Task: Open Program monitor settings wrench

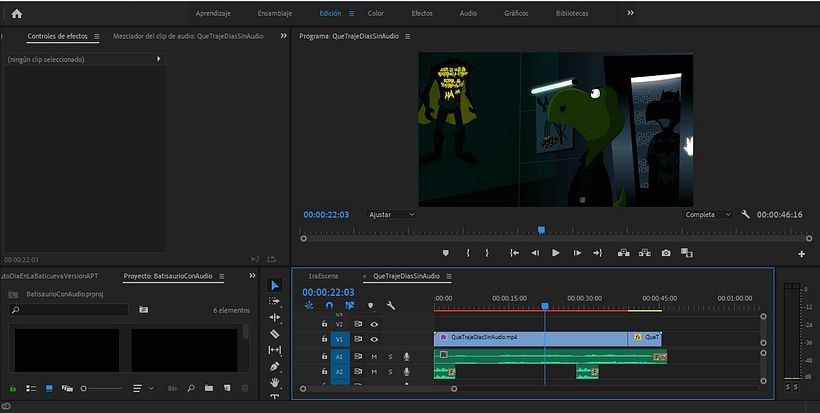Action: coord(746,214)
